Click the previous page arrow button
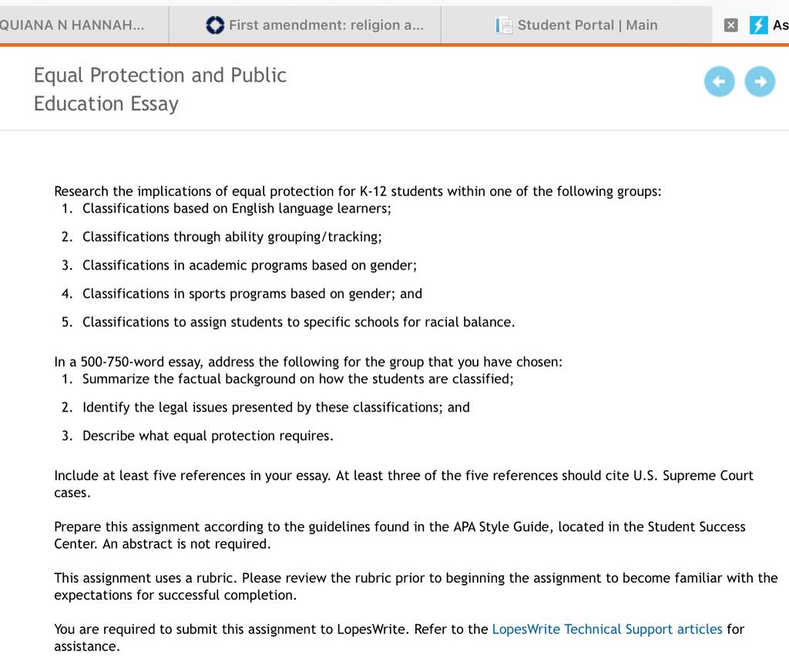 tap(719, 82)
